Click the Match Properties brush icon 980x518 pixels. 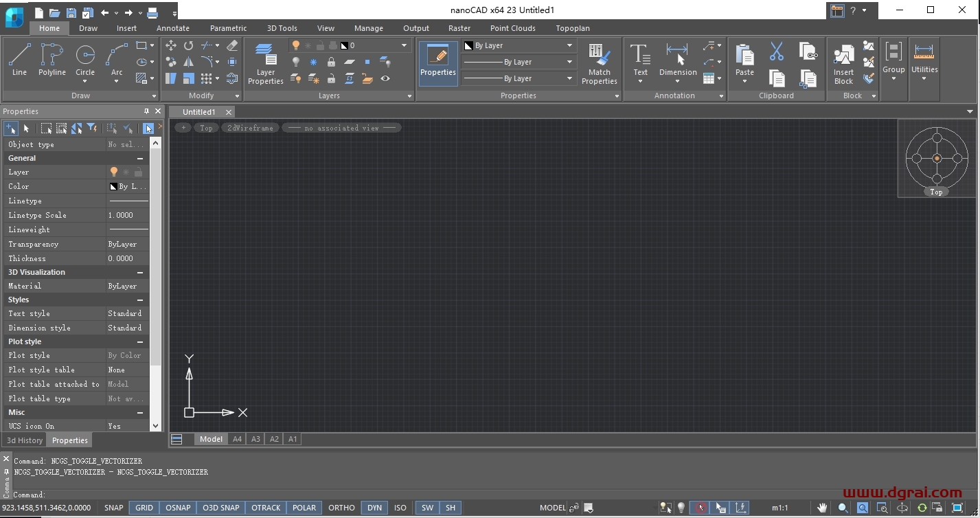pyautogui.click(x=599, y=63)
